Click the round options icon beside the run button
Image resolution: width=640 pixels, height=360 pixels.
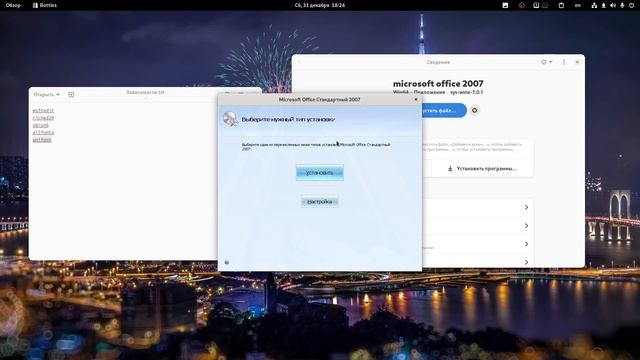click(x=474, y=110)
